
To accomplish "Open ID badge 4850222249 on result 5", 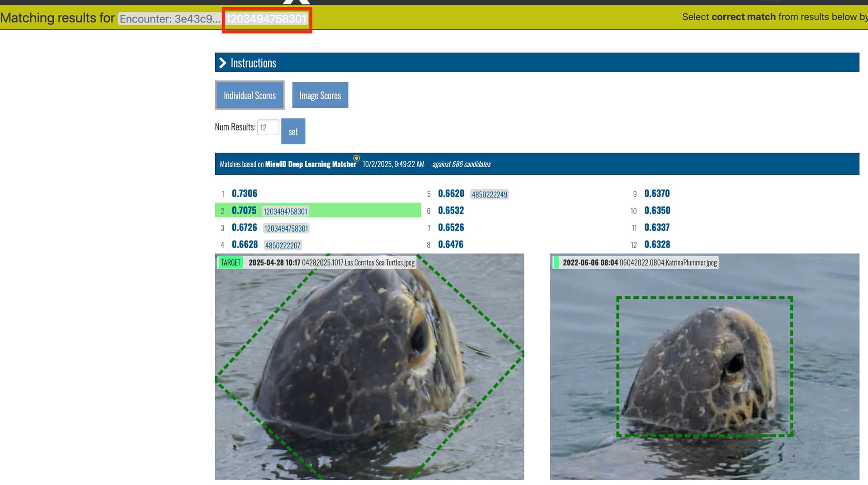I will tap(489, 195).
